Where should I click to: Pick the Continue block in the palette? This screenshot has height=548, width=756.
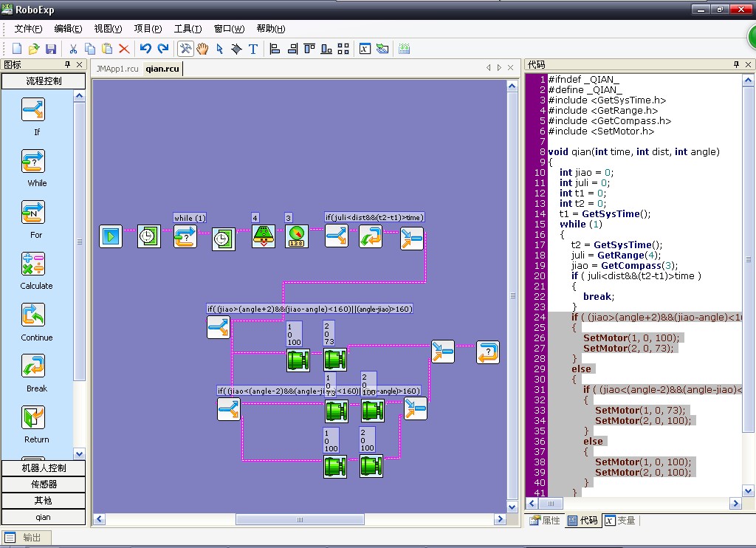coord(33,315)
